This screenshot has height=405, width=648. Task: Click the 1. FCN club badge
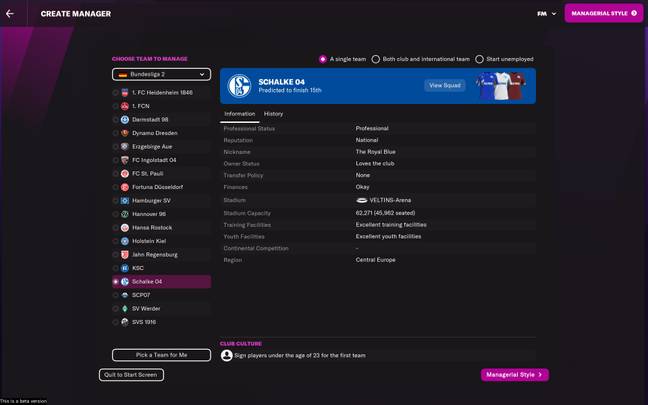pyautogui.click(x=125, y=106)
